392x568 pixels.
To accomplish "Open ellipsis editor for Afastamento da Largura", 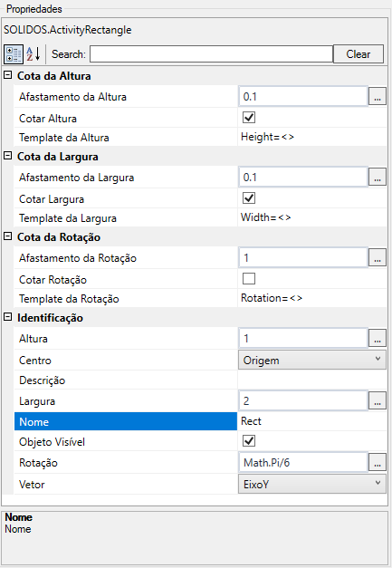I will tap(378, 178).
